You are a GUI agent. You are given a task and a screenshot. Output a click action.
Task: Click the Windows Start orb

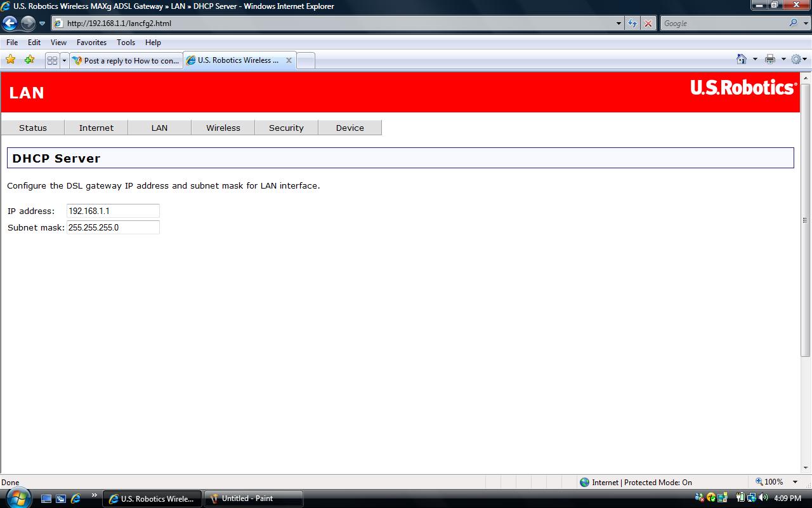pos(18,498)
